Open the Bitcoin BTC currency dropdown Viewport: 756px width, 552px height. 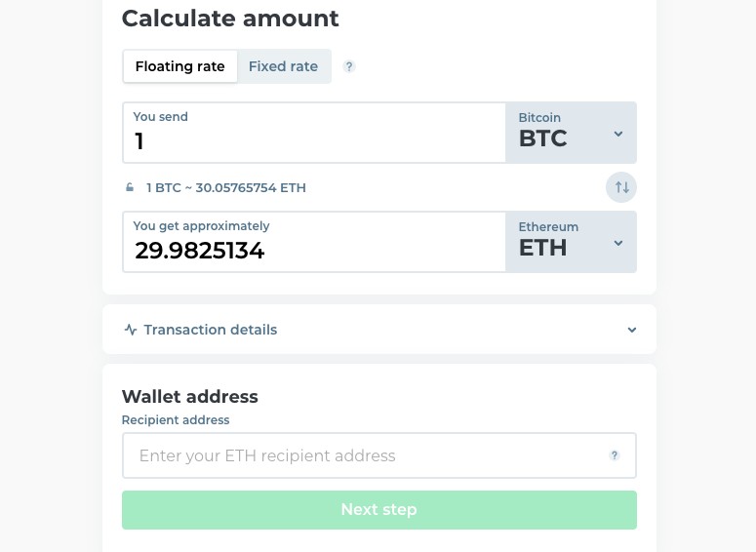pos(571,133)
